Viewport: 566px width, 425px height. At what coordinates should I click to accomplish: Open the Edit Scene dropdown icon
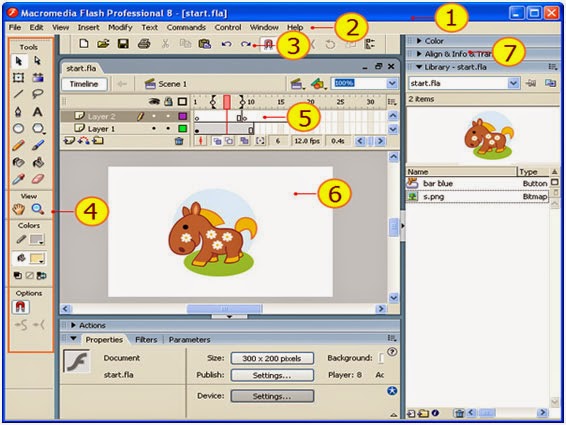pos(297,84)
